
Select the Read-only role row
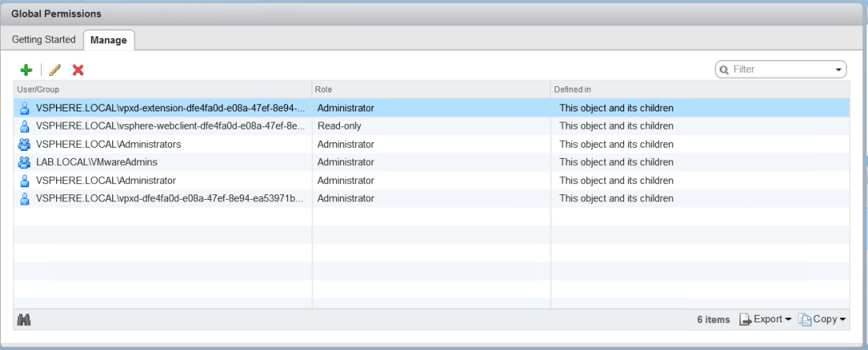[339, 126]
